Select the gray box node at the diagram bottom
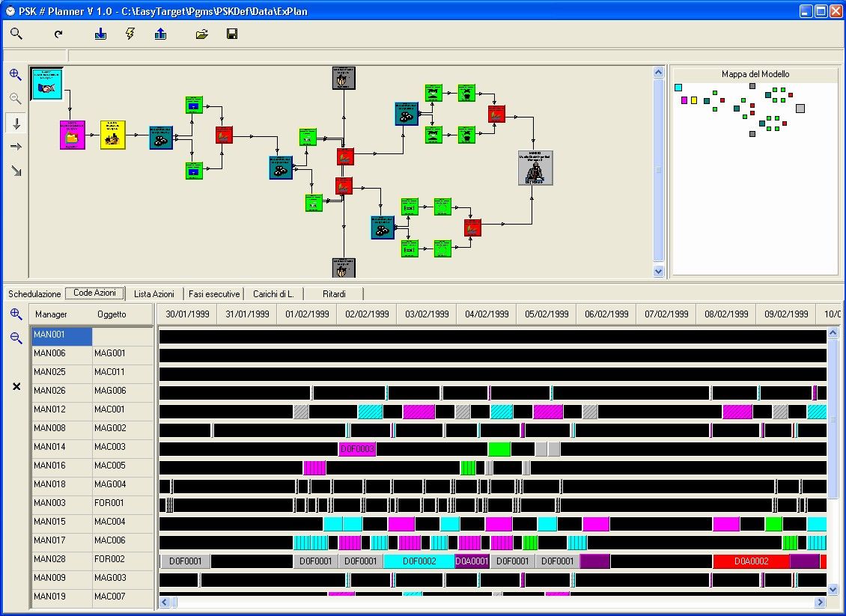 point(344,268)
